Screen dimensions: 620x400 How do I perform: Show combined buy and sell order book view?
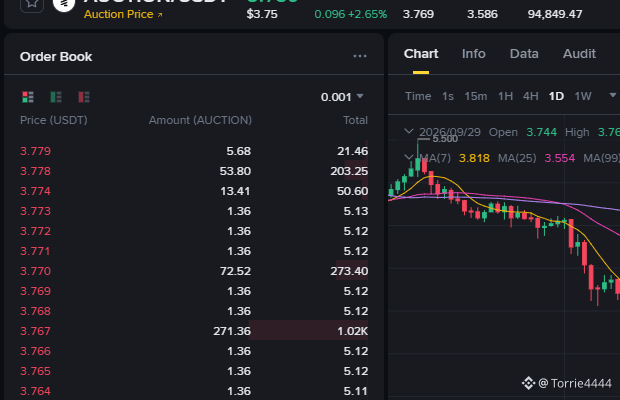point(28,97)
